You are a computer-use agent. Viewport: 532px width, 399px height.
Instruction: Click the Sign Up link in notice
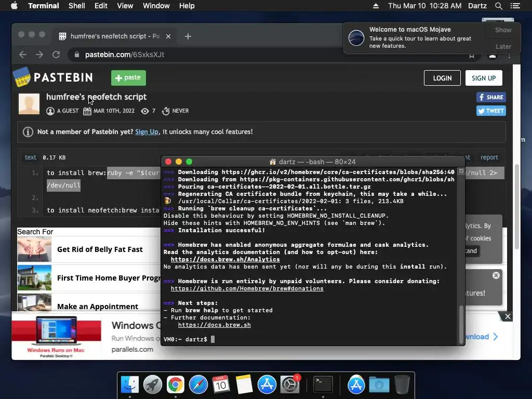[147, 131]
